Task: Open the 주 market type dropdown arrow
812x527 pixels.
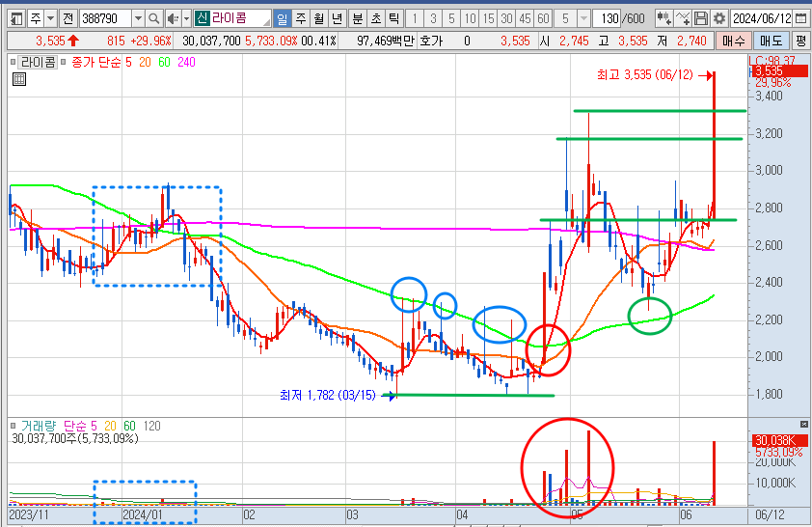Action: [50, 19]
